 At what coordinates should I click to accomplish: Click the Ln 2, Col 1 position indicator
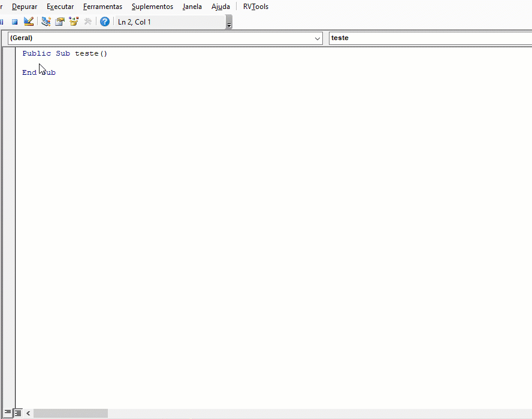click(x=134, y=22)
